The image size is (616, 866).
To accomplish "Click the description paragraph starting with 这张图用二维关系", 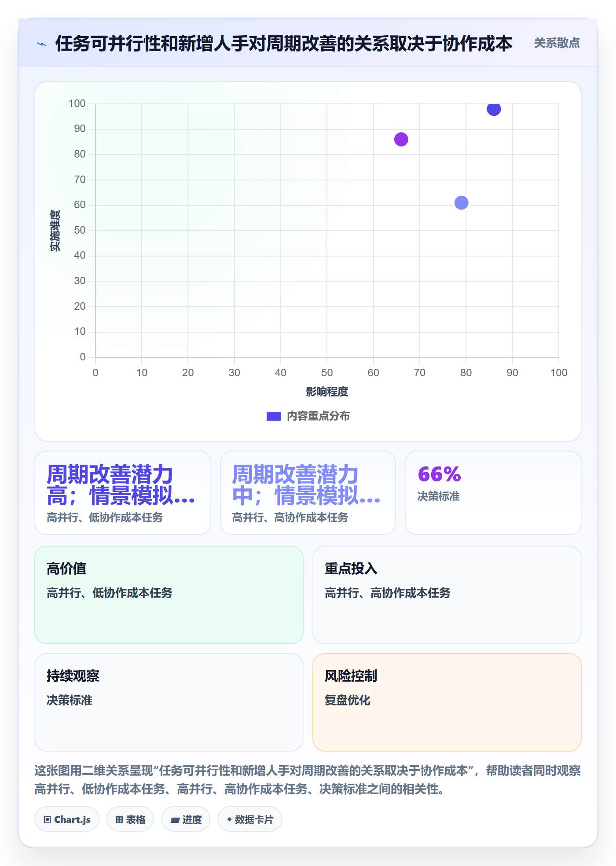I will click(x=308, y=780).
